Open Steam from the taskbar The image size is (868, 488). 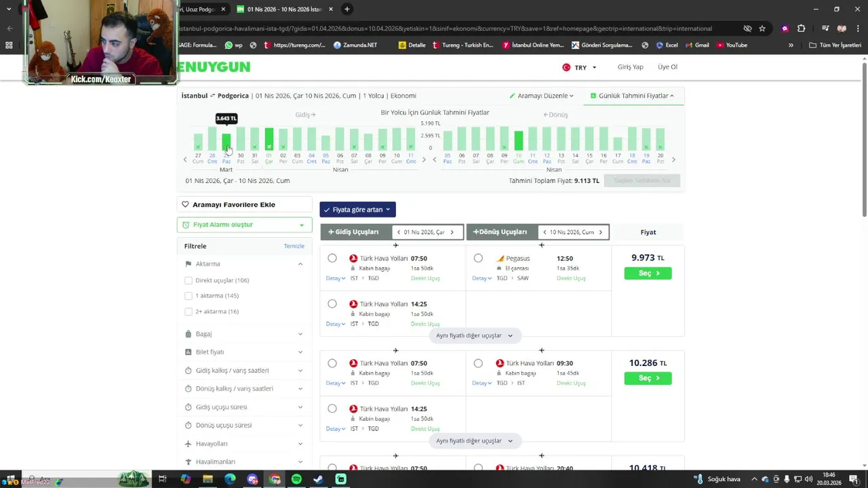tap(318, 479)
